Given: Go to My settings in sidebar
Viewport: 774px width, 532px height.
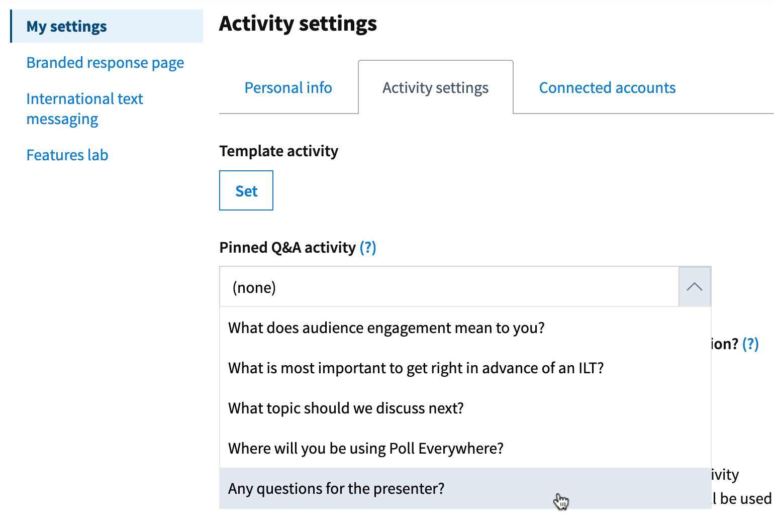Looking at the screenshot, I should pyautogui.click(x=107, y=26).
